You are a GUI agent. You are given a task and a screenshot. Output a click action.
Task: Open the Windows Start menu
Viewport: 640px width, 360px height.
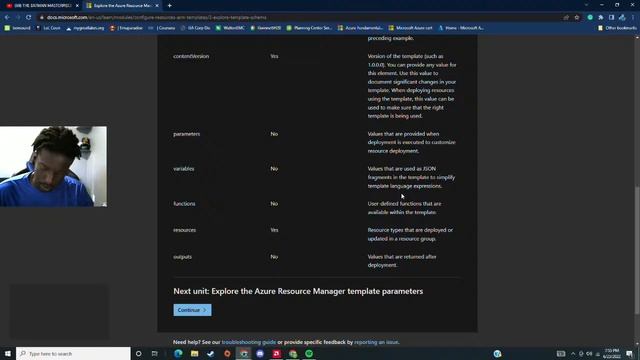(x=7, y=353)
